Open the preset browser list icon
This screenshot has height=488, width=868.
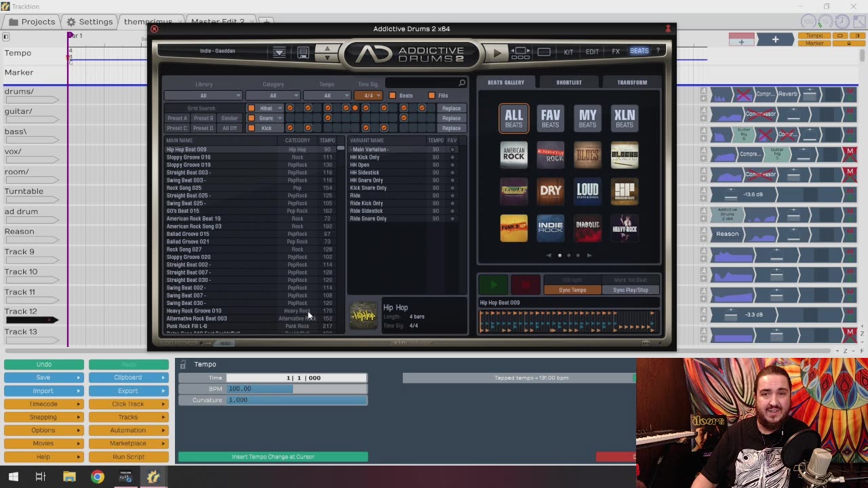pos(279,52)
